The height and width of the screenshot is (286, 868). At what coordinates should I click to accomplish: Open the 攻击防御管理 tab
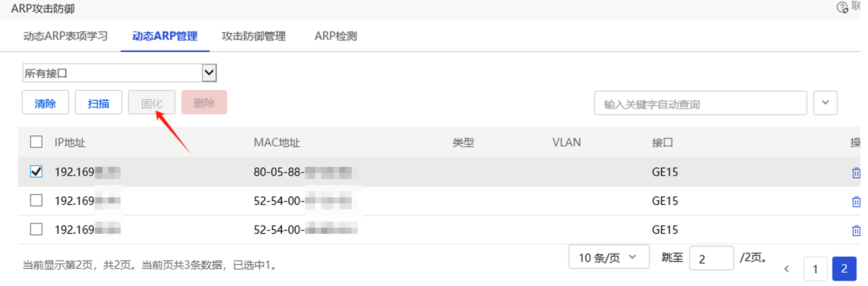[x=253, y=36]
